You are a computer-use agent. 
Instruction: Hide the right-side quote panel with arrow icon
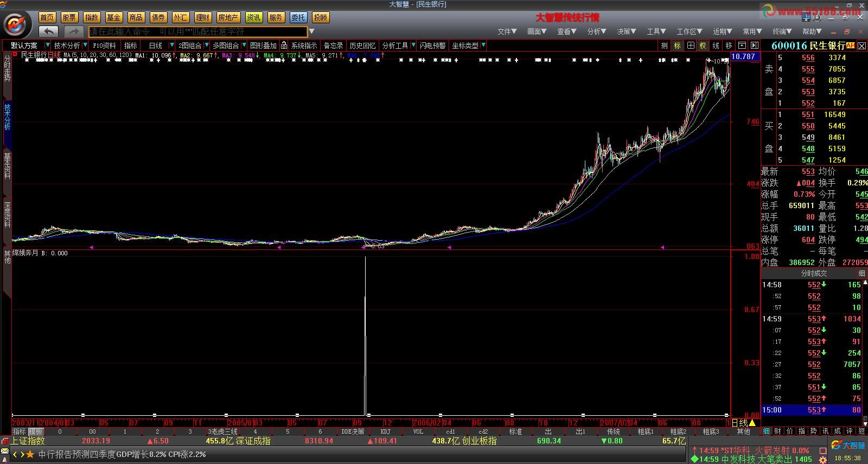pos(754,46)
